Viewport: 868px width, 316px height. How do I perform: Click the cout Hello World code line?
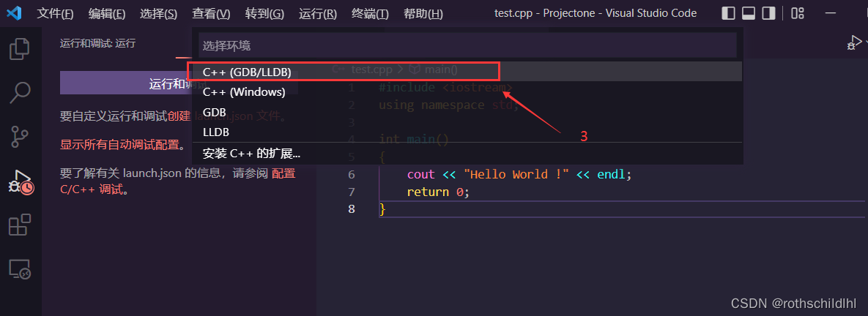coord(519,175)
